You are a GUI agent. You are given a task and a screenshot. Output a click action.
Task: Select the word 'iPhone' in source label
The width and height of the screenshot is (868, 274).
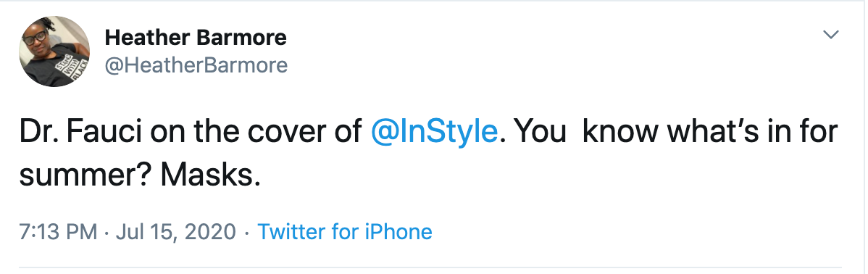click(x=398, y=231)
